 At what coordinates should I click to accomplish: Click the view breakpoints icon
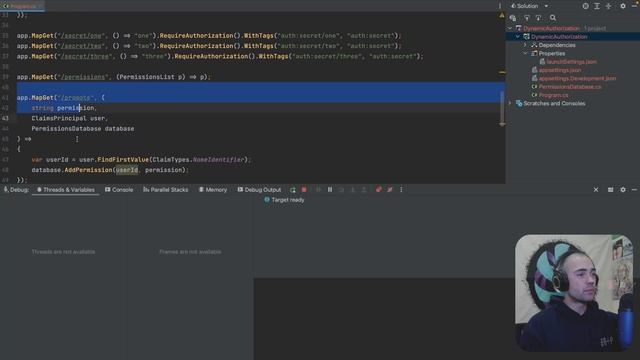[378, 190]
